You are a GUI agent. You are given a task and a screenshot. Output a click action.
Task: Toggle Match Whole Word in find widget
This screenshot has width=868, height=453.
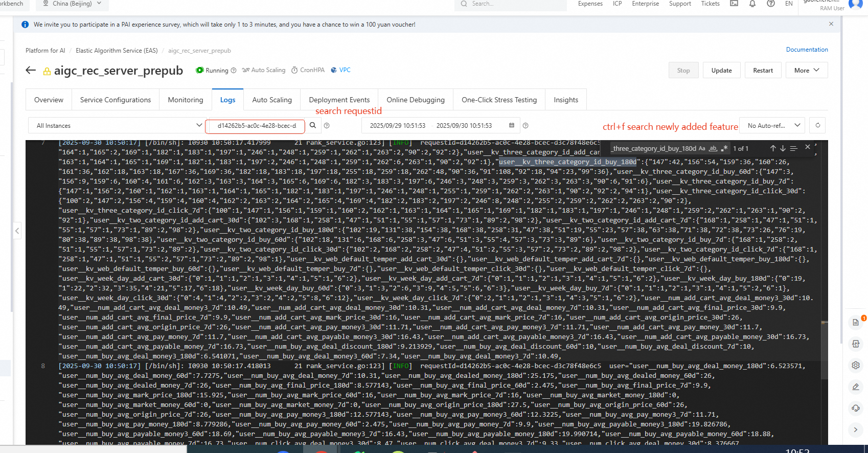point(713,148)
